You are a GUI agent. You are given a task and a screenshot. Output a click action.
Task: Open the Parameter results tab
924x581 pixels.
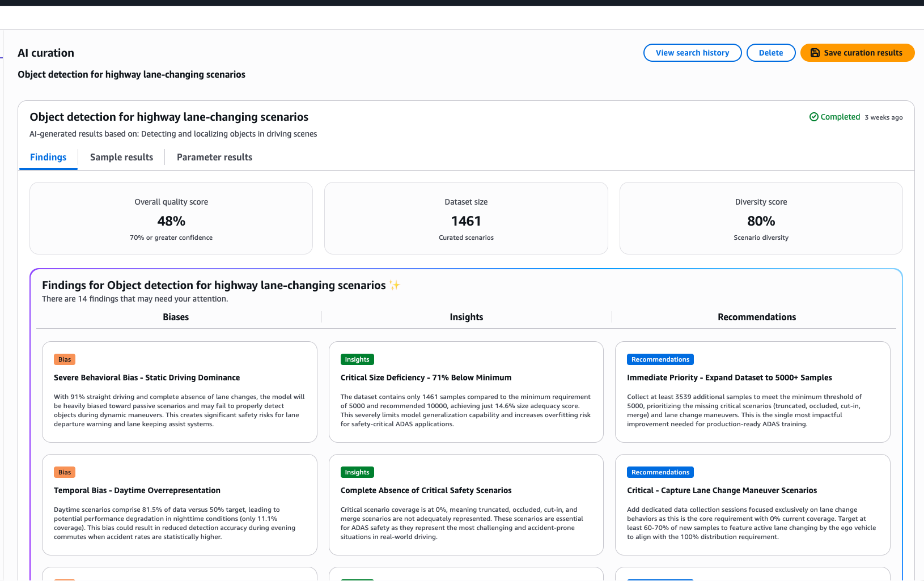click(x=214, y=157)
